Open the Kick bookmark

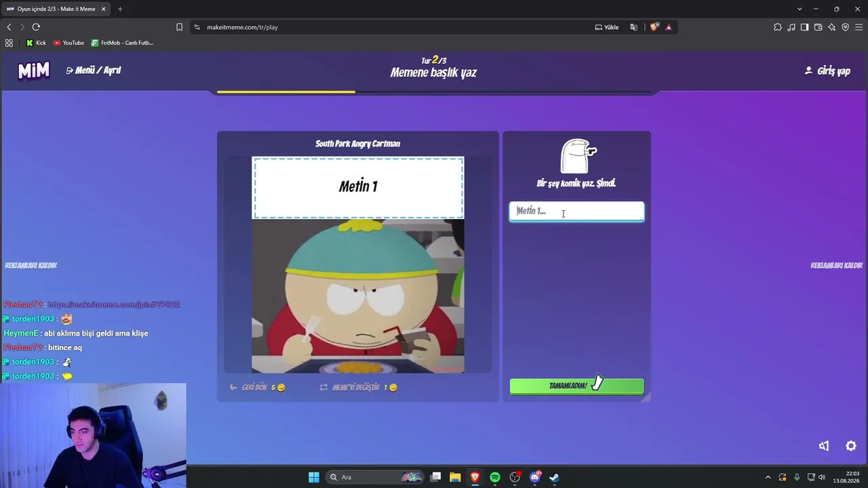(x=36, y=43)
